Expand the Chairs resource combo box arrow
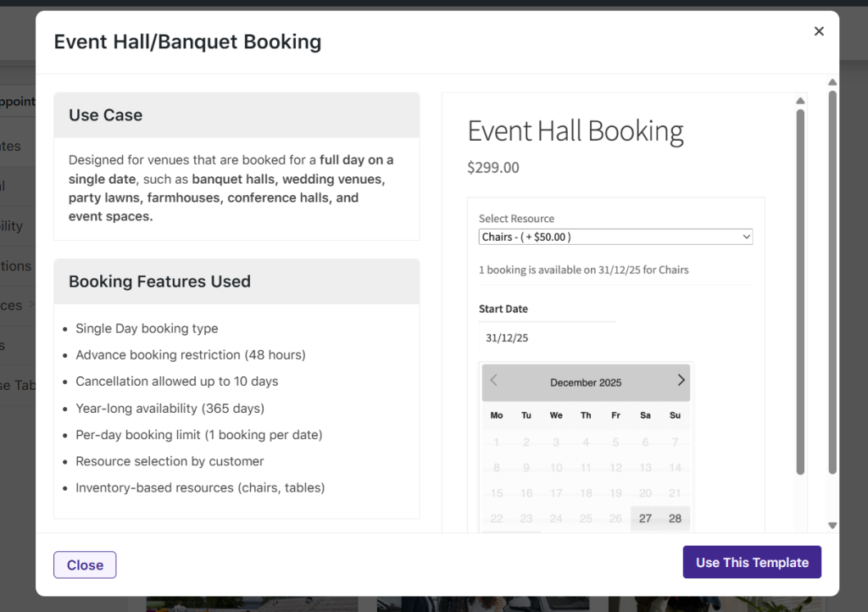868x612 pixels. click(x=746, y=236)
